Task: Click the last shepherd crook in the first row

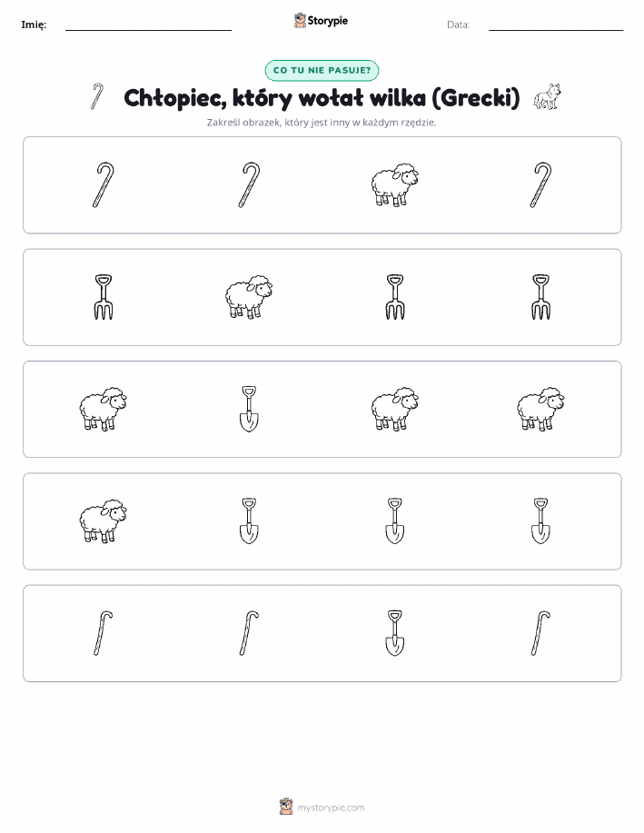Action: pos(540,185)
